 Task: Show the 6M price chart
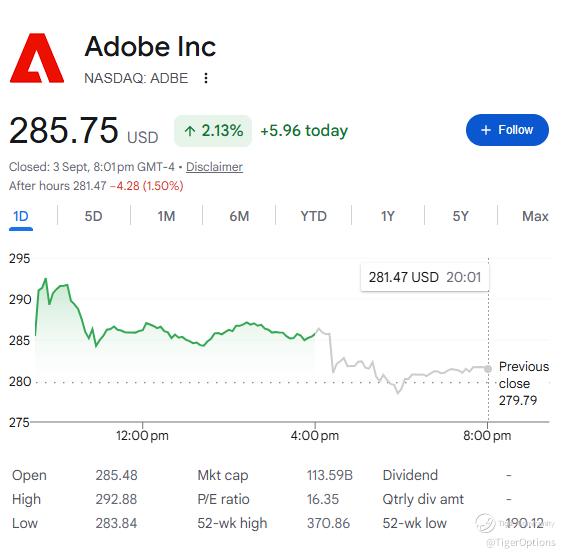point(239,217)
